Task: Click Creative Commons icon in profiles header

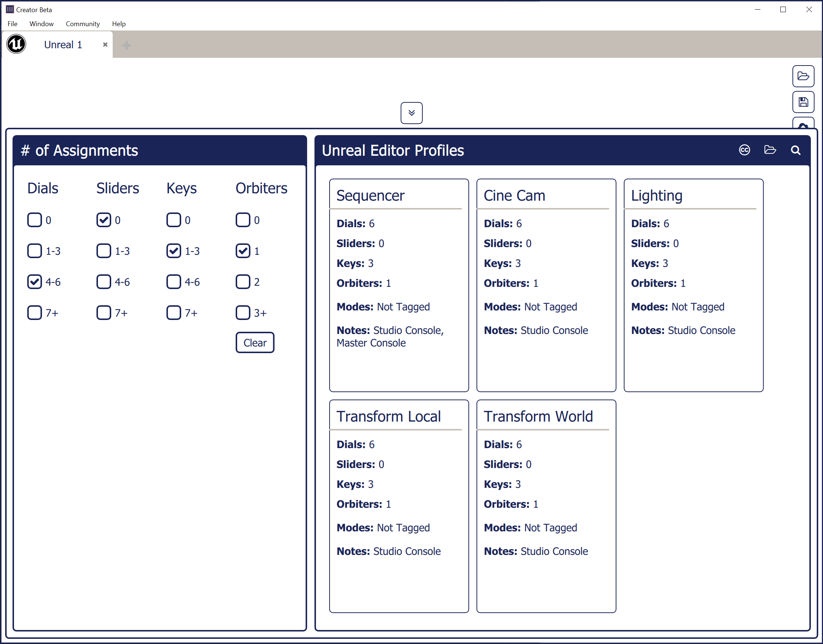Action: point(744,150)
